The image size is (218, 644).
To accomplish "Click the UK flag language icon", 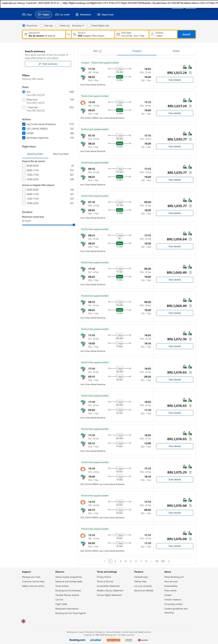I will pyautogui.click(x=23, y=621).
